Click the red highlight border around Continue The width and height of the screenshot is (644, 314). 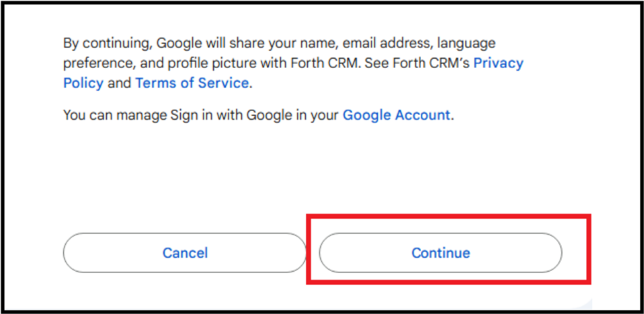448,217
